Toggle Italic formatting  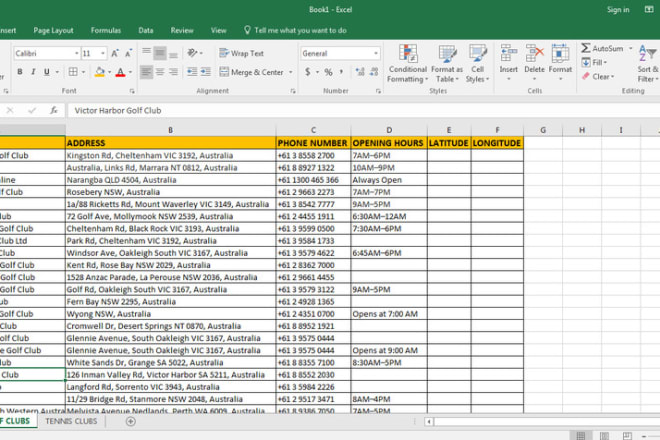[33, 72]
